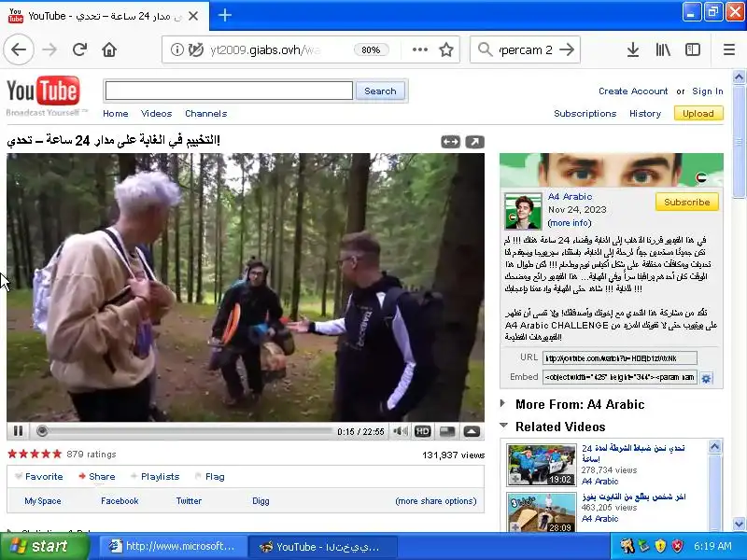The width and height of the screenshot is (747, 560).
Task: Widen the player with the double-arrow icon
Action: pos(451,142)
